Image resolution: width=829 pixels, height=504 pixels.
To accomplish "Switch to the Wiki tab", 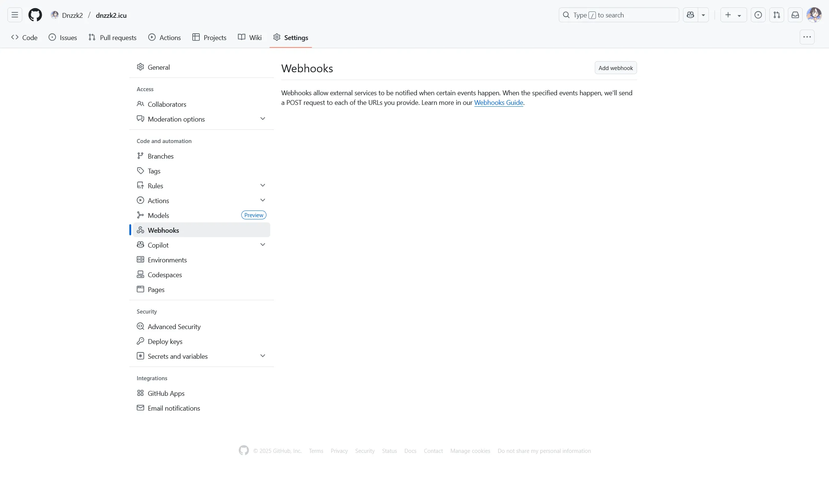I will (250, 37).
